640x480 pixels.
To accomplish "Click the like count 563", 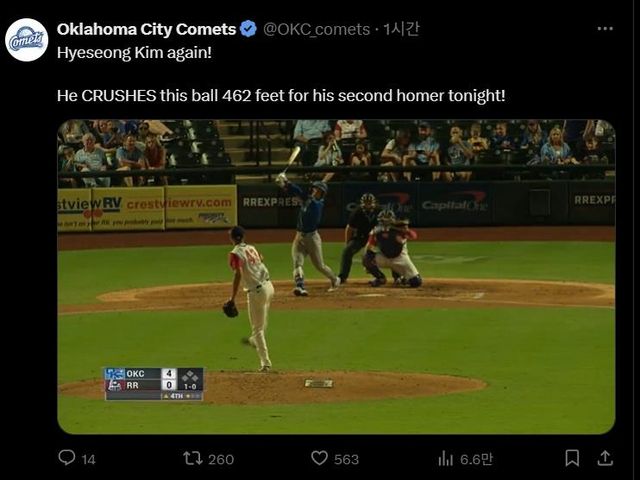I will tap(346, 459).
